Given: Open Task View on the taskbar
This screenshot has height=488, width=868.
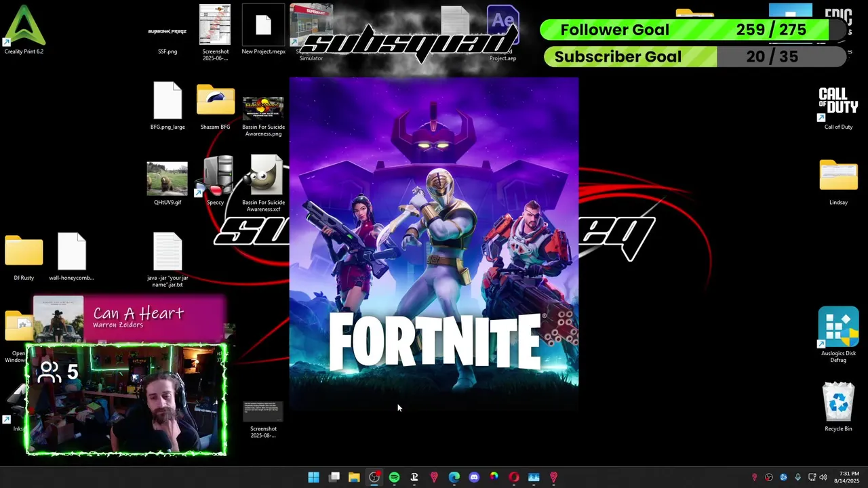Looking at the screenshot, I should click(334, 477).
